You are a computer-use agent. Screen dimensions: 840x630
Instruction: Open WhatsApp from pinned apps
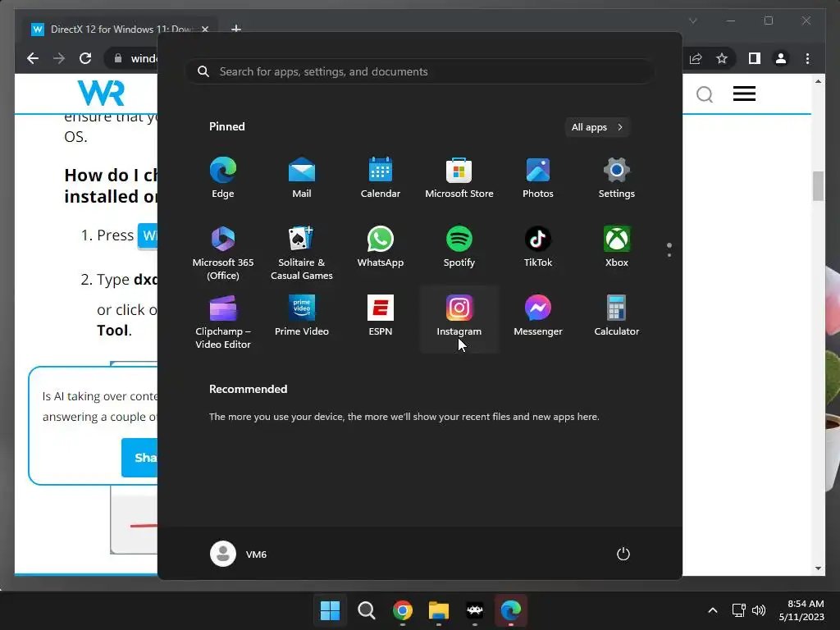[x=381, y=248]
